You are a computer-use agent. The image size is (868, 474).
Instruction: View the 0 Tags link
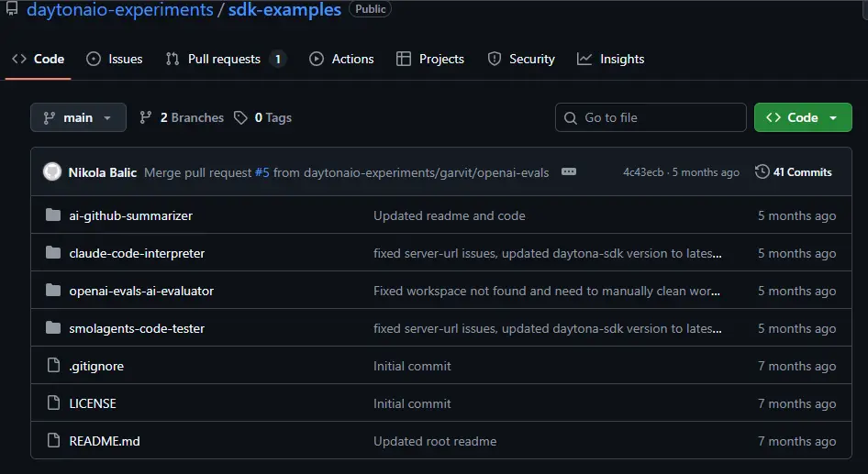[262, 117]
